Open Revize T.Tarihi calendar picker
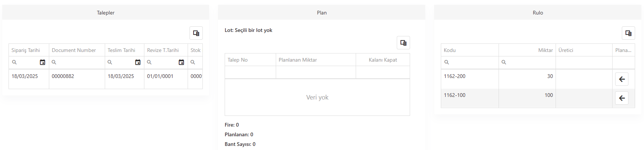 (181, 62)
